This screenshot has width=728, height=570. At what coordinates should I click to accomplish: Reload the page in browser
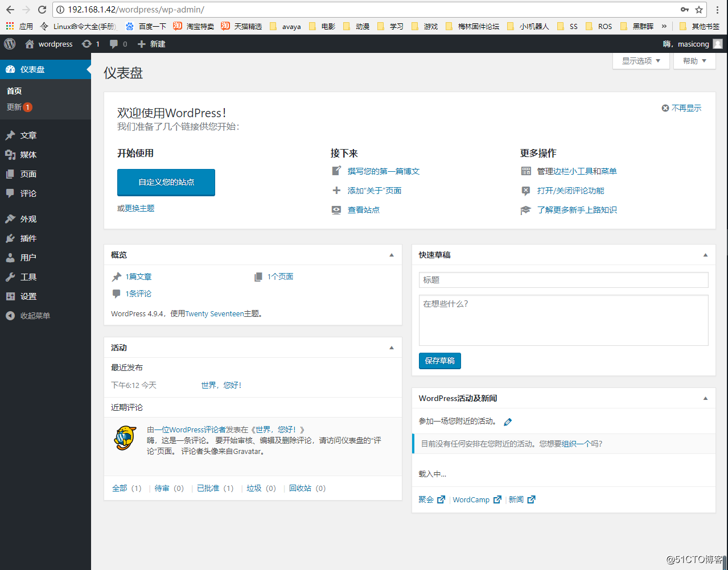pos(42,10)
